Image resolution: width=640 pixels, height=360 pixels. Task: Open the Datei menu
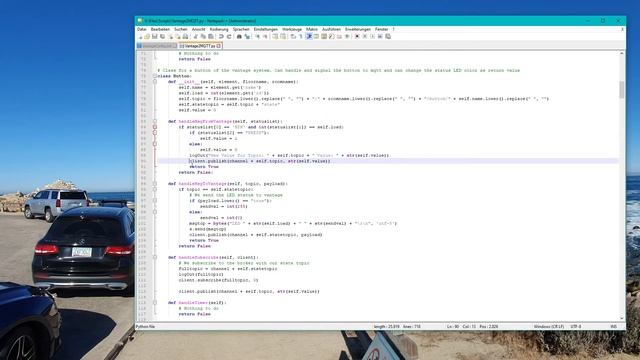142,29
